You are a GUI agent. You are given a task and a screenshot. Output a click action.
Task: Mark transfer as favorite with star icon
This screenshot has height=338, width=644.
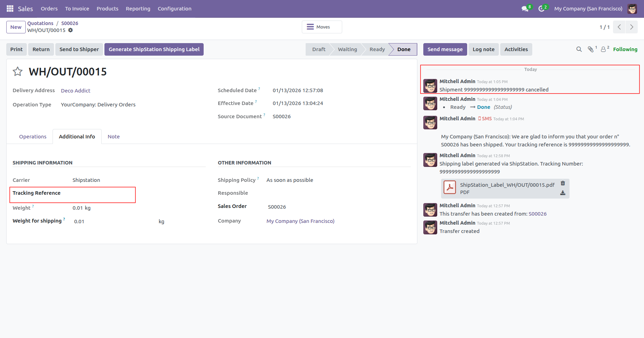click(18, 72)
